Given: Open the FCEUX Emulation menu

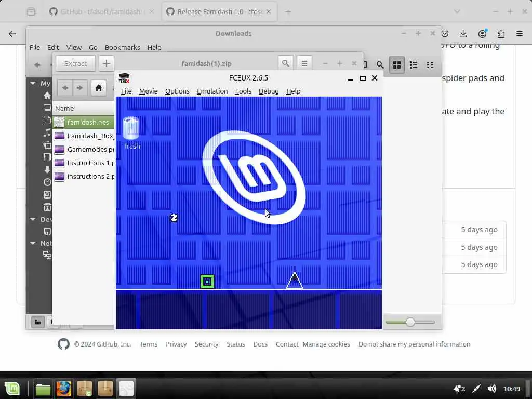Looking at the screenshot, I should 212,91.
